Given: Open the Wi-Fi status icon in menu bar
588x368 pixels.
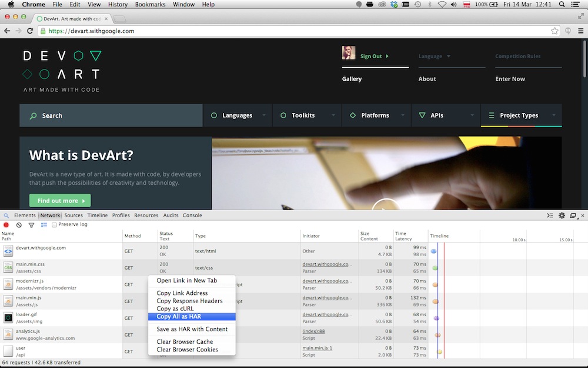Looking at the screenshot, I should point(442,4).
